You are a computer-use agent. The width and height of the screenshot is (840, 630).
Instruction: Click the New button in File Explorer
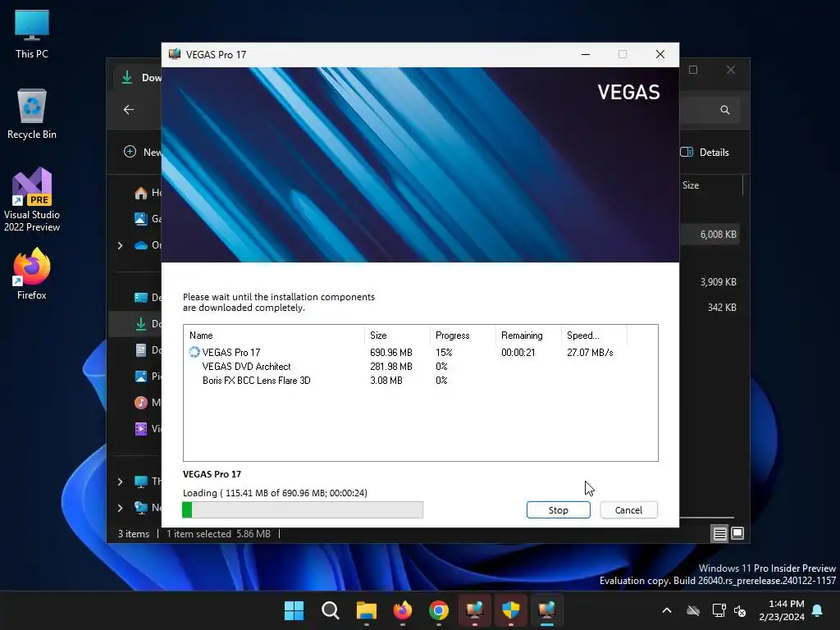pos(143,152)
